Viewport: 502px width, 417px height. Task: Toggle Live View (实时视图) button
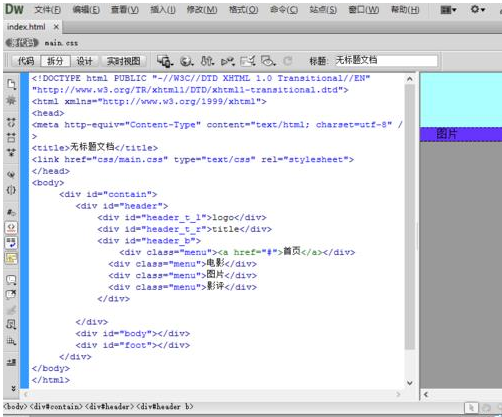[x=124, y=61]
